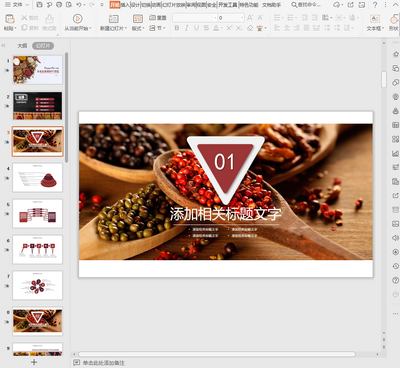Click the Reset (重置) slide button
Image resolution: width=400 pixels, height=368 pixels.
tap(158, 18)
